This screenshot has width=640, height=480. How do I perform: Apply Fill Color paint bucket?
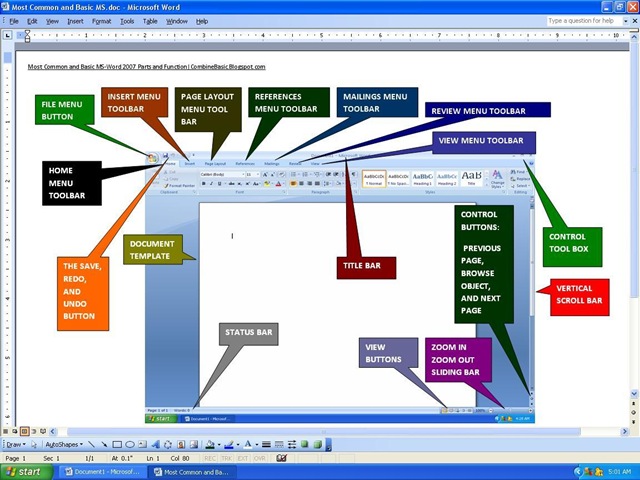click(x=210, y=444)
